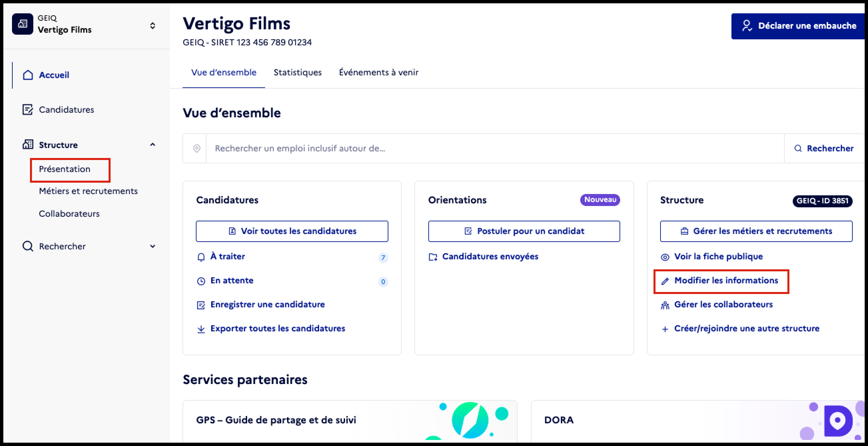Click Gérer les métiers et recrutements button

(x=756, y=231)
